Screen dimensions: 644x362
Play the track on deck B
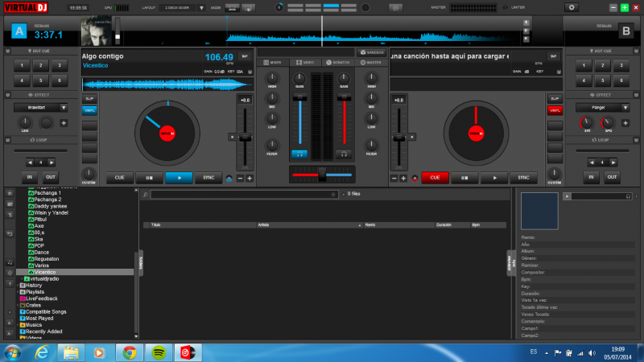pyautogui.click(x=494, y=178)
